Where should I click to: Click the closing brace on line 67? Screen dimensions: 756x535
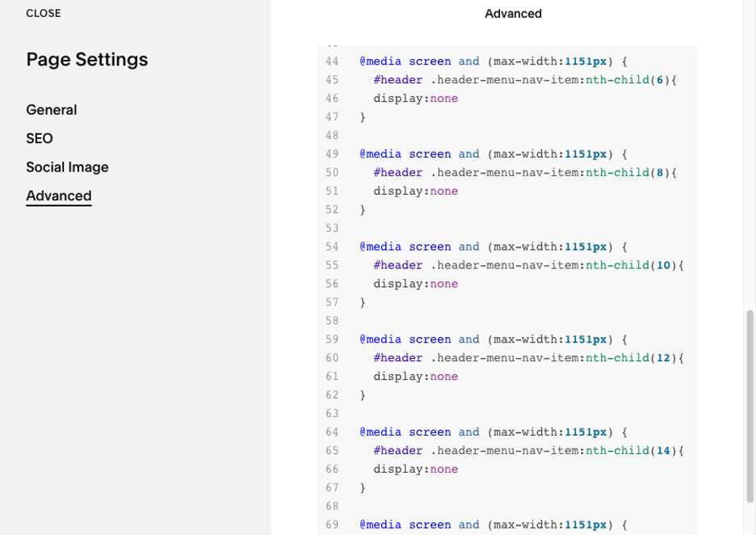click(x=363, y=488)
